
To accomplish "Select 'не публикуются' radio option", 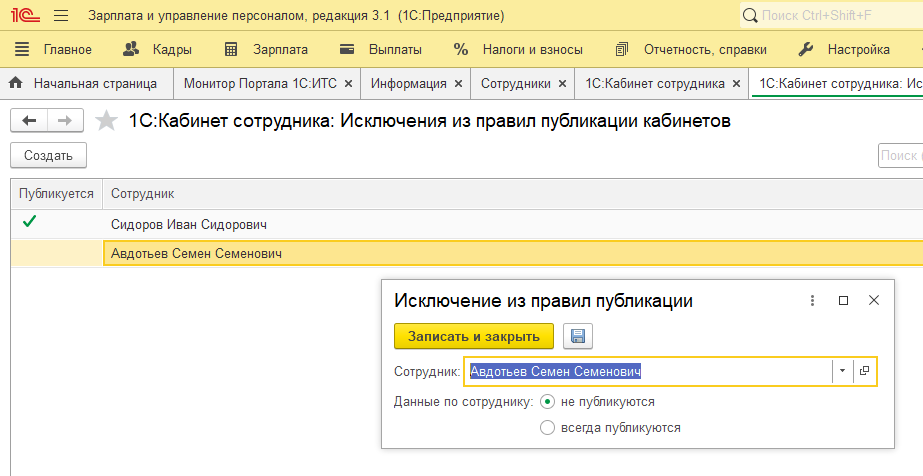I will coord(547,401).
